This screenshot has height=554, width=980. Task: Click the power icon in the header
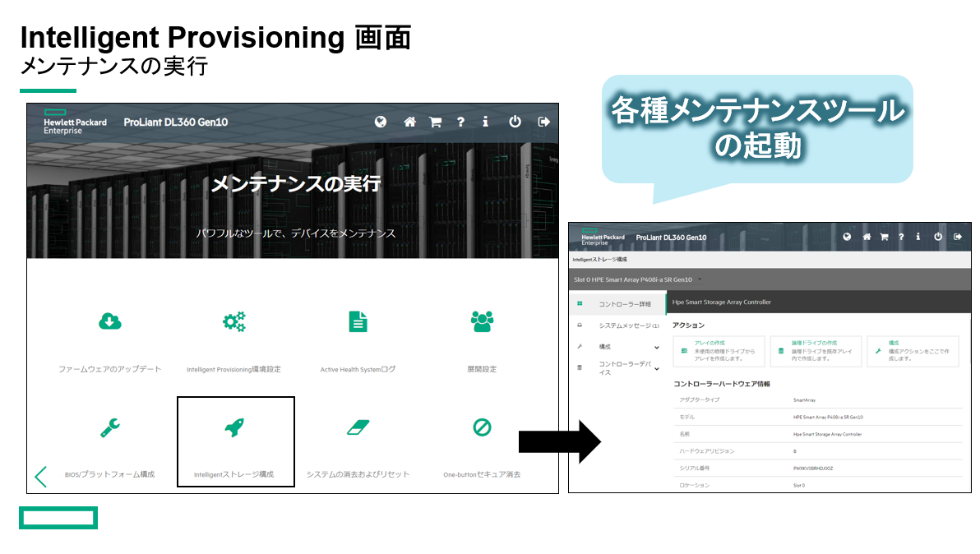[x=515, y=122]
